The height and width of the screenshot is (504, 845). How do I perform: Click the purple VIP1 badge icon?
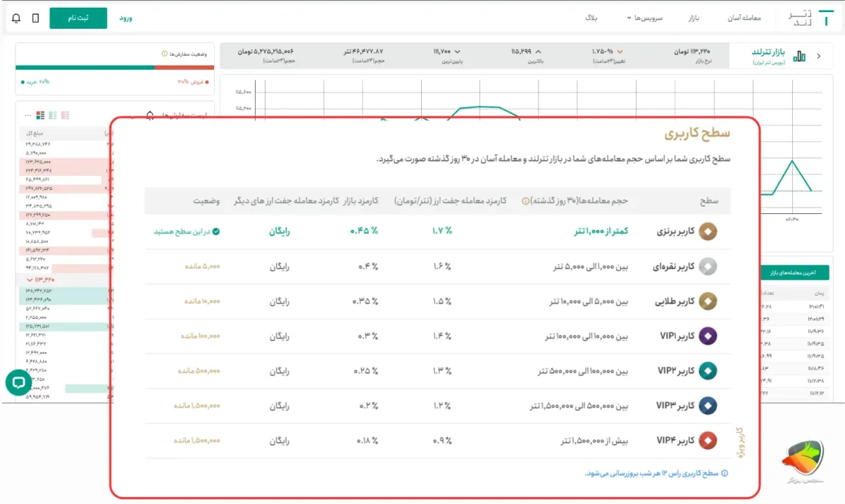point(708,336)
